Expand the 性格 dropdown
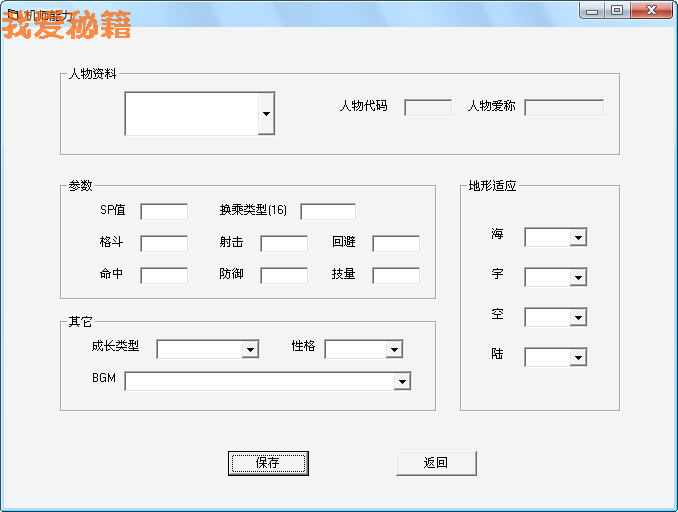This screenshot has width=678, height=512. point(394,349)
